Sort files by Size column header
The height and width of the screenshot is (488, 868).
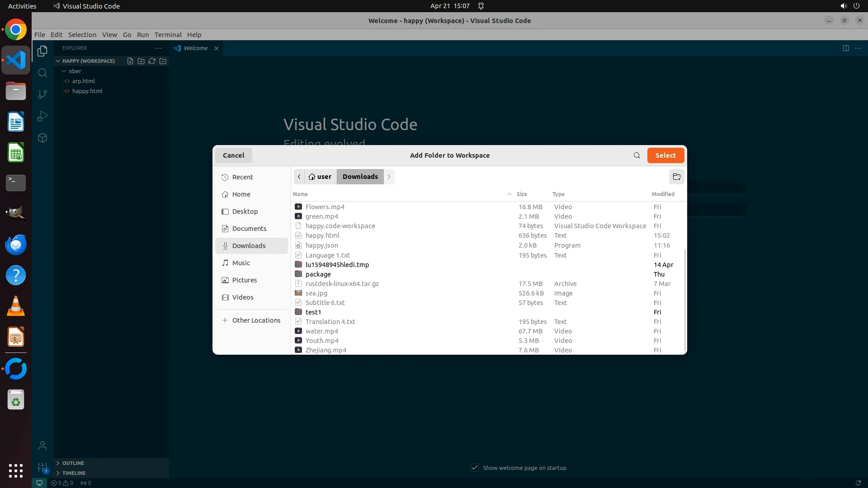click(x=522, y=194)
